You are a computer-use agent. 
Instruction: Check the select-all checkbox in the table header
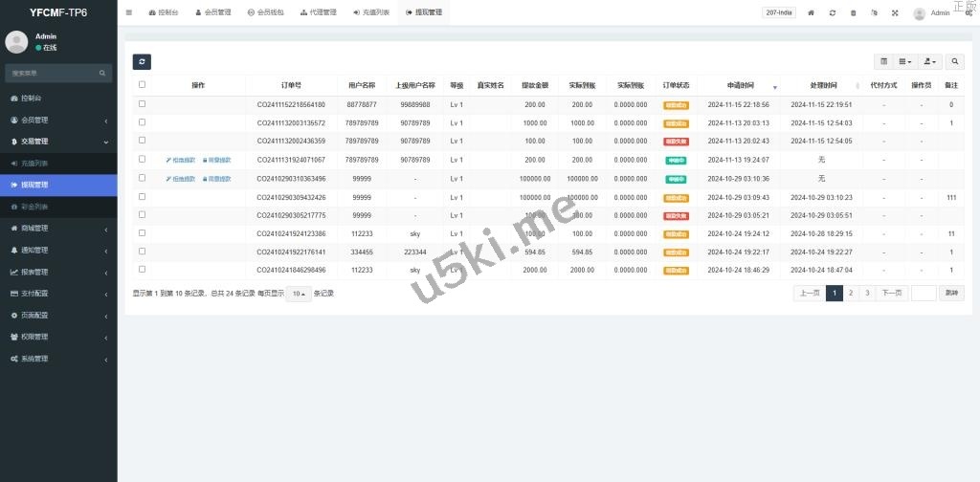click(143, 85)
